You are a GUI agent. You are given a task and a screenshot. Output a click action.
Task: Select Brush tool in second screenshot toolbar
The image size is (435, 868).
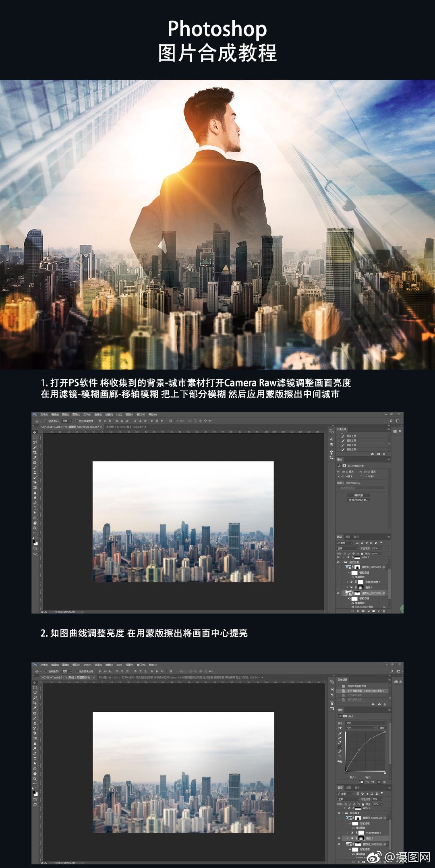click(x=35, y=718)
